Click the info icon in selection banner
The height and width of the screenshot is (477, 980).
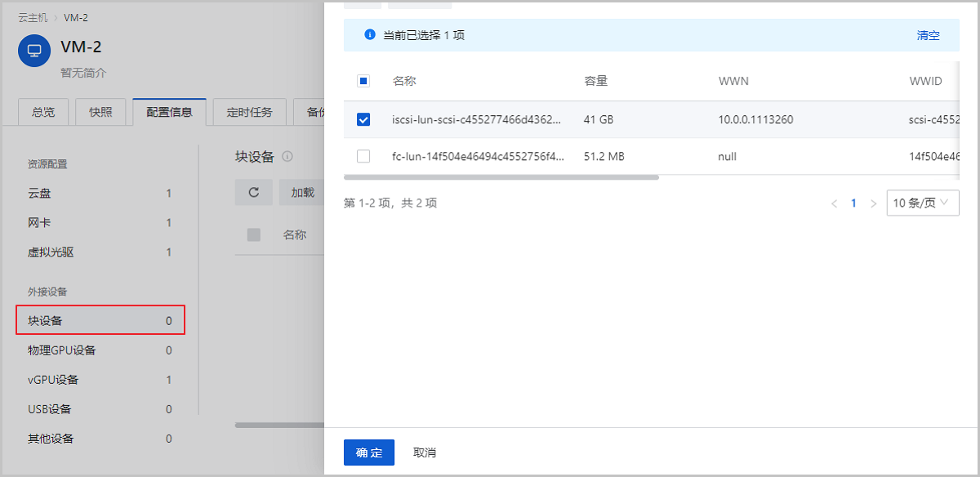pos(369,36)
